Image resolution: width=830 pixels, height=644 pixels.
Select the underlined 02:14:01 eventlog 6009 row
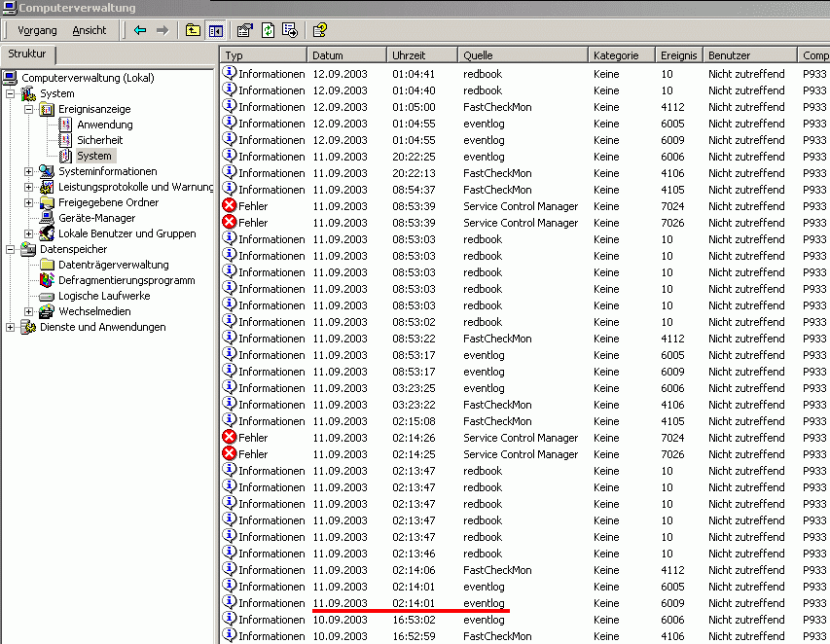525,603
